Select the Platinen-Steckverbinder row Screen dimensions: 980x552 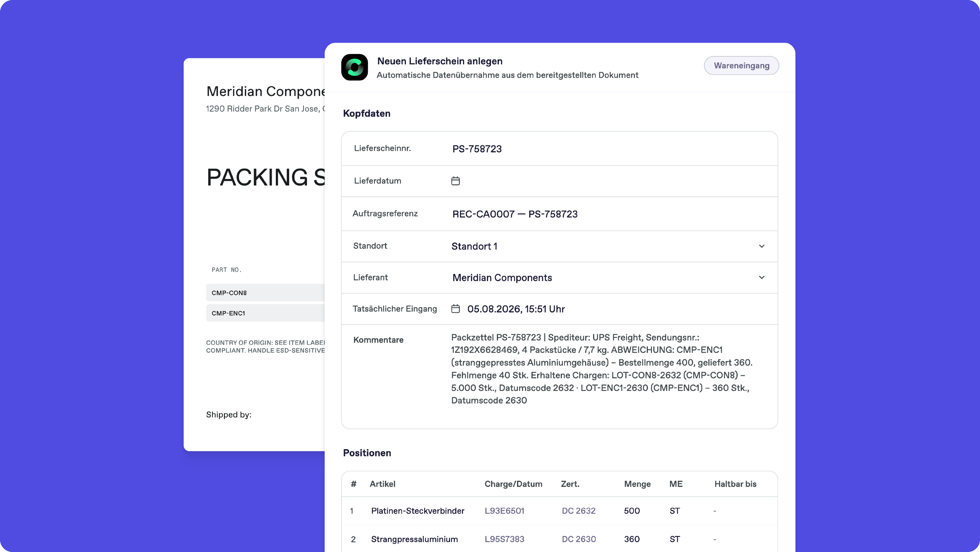click(559, 511)
